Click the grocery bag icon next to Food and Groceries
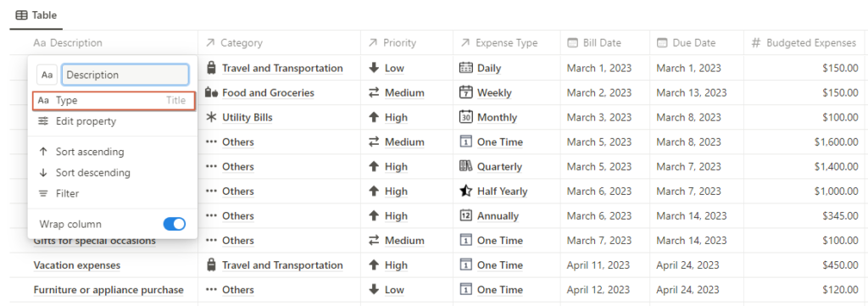868x306 pixels. click(210, 92)
